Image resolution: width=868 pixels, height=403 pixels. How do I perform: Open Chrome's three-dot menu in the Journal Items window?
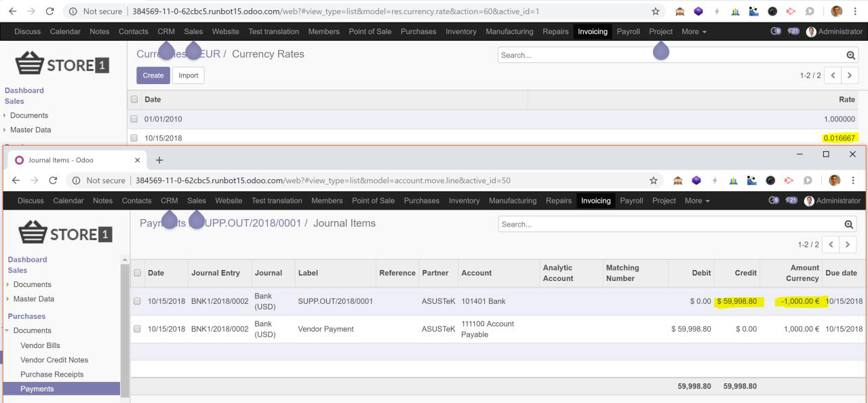click(x=853, y=180)
